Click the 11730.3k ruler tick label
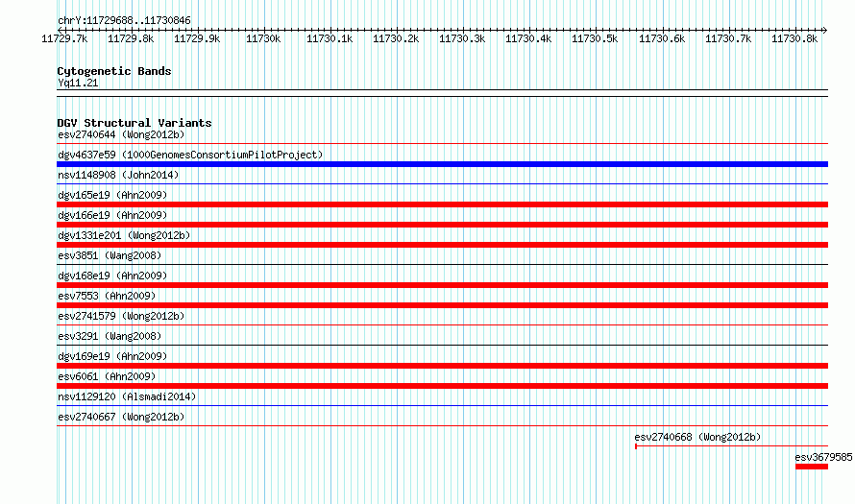 point(462,38)
